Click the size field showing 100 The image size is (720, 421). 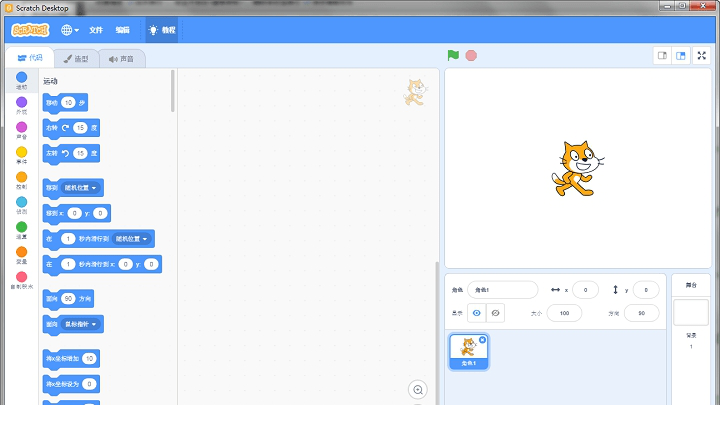tap(564, 313)
